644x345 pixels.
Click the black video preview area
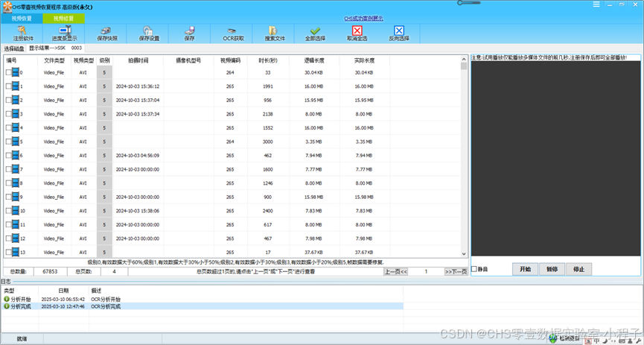[555, 158]
